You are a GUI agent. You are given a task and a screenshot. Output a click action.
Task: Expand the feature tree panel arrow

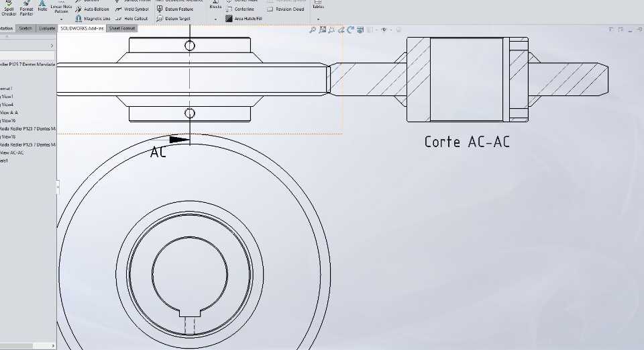52,46
